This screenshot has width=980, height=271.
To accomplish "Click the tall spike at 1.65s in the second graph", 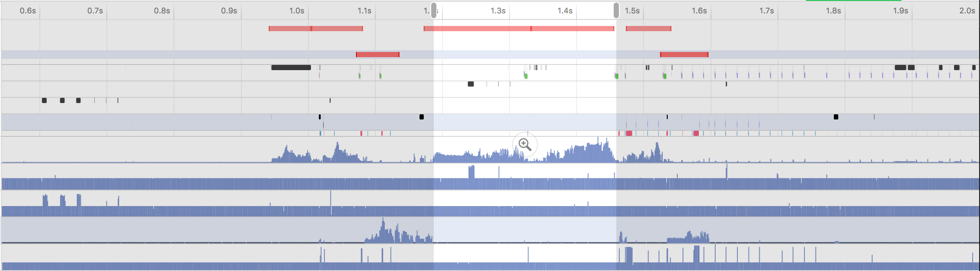I will pyautogui.click(x=727, y=171).
